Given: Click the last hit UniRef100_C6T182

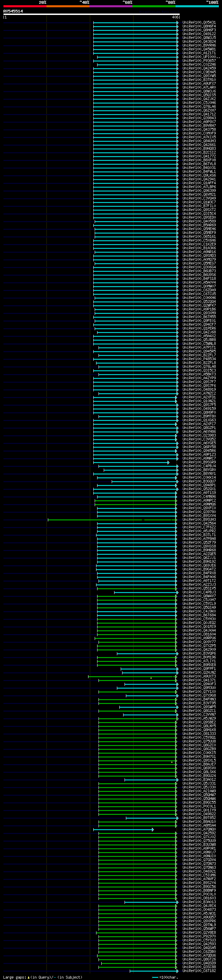Looking at the screenshot, I should coord(199,971).
